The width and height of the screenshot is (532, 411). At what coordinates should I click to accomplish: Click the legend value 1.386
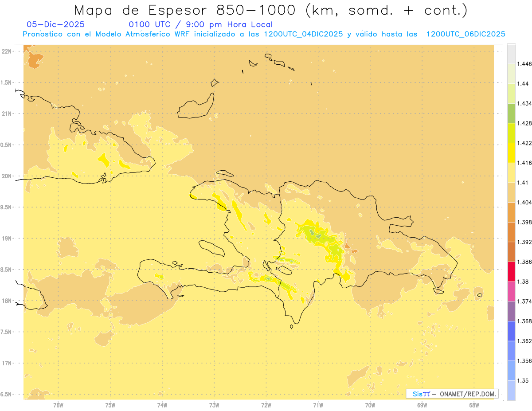[524, 262]
